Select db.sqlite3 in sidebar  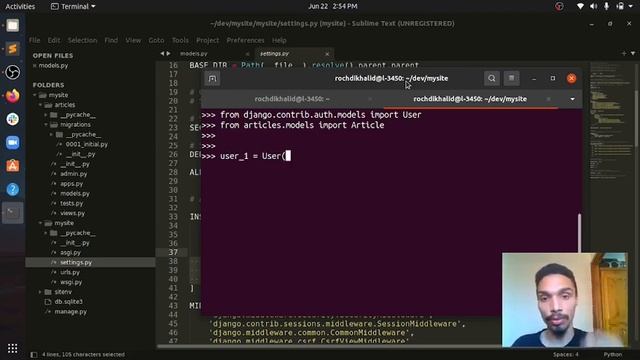click(69, 302)
